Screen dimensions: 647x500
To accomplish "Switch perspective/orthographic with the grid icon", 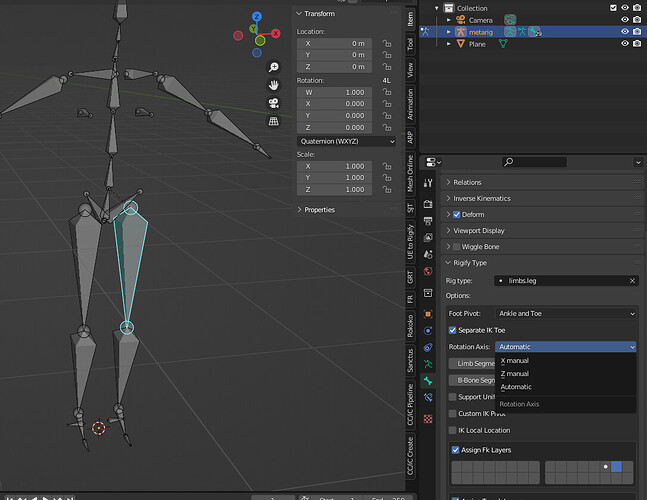I will click(274, 121).
